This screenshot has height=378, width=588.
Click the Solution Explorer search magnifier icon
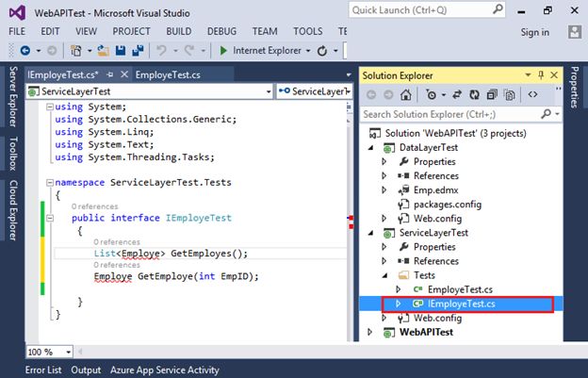click(x=547, y=114)
